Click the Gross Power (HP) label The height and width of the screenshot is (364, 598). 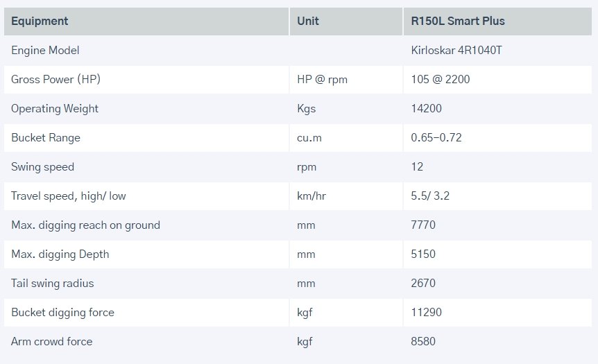(x=55, y=80)
